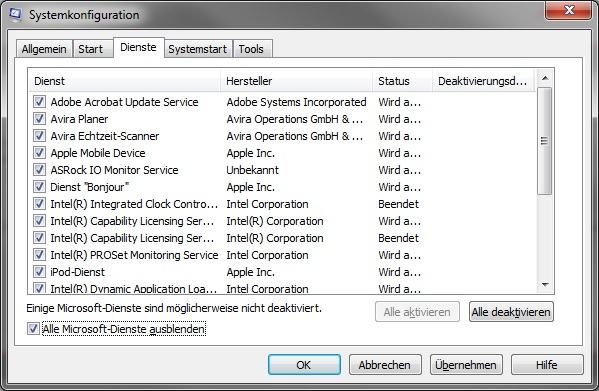
Task: Click the scrollbar up arrow
Action: tap(545, 78)
